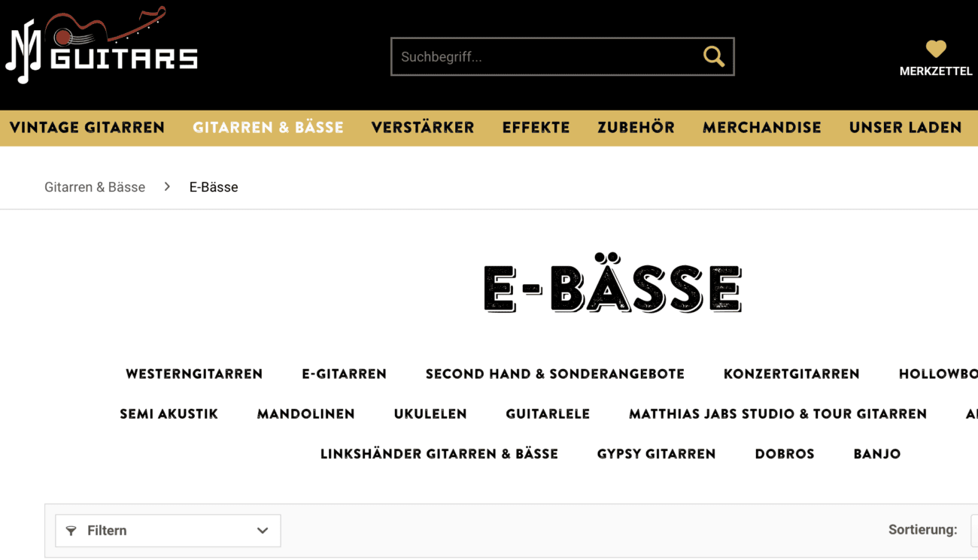Open the Dobros category

[785, 454]
